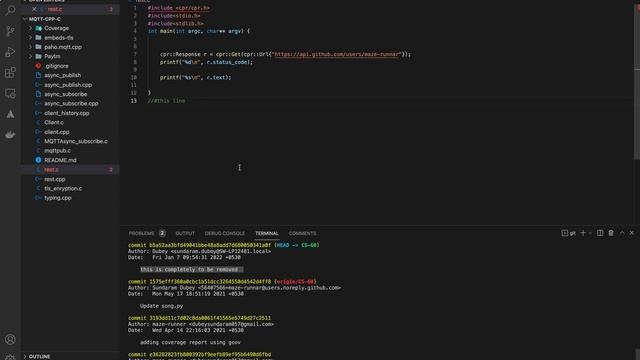Open typing.cpp file

point(58,198)
